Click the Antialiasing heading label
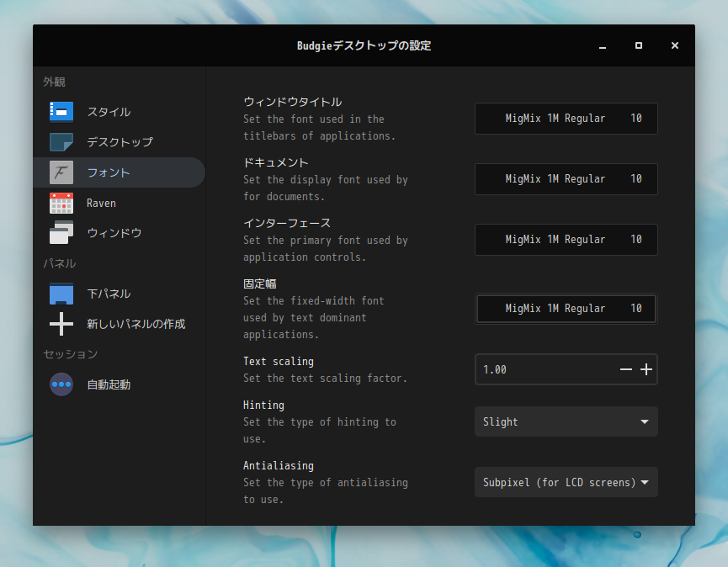Viewport: 728px width, 567px height. (279, 466)
